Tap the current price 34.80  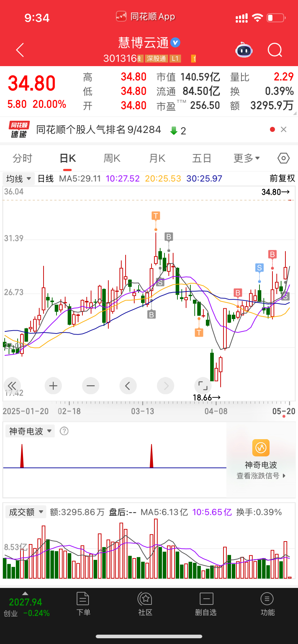tap(32, 83)
